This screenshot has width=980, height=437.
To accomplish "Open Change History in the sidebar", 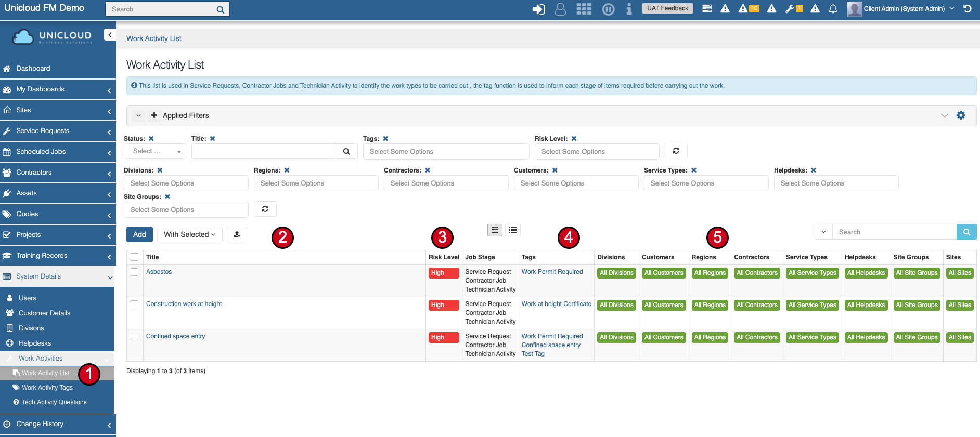I will (x=58, y=423).
